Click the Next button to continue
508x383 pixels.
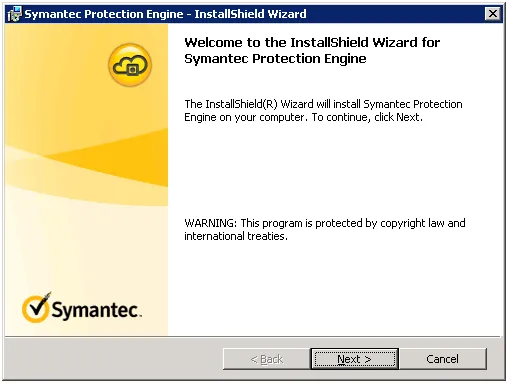click(354, 359)
